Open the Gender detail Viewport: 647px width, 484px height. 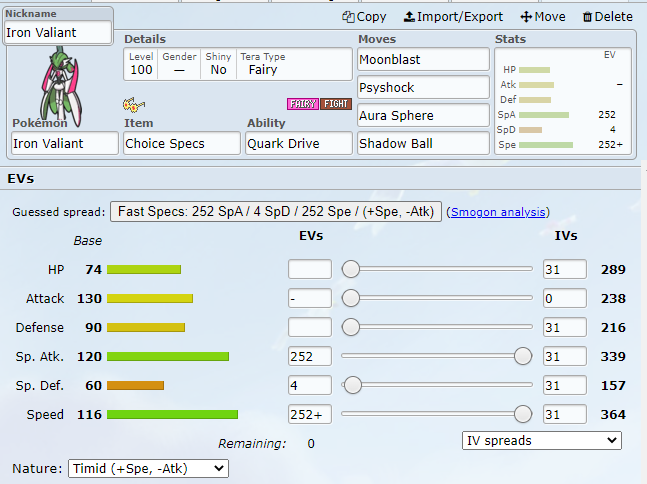[179, 64]
